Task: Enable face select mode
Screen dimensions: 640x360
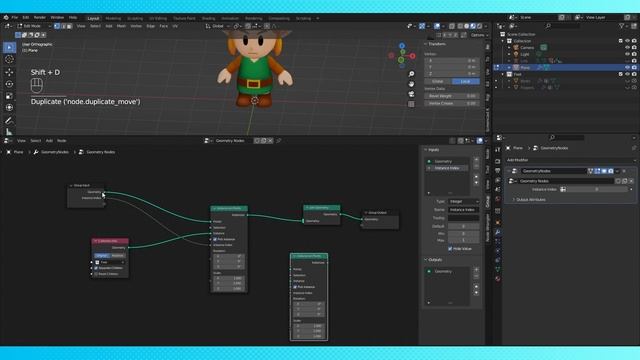Action: [69, 26]
